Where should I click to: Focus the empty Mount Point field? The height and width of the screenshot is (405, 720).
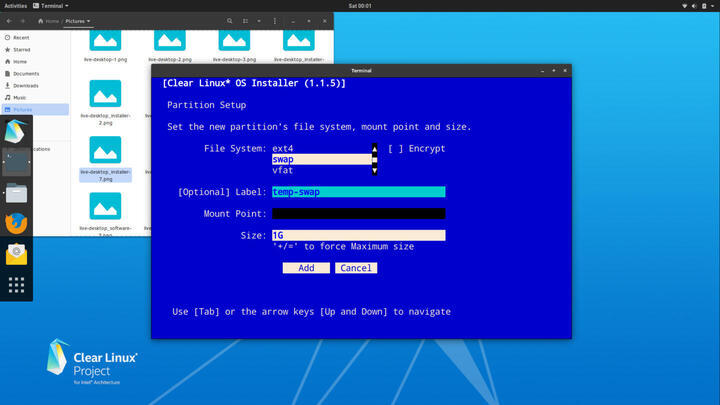tap(359, 214)
